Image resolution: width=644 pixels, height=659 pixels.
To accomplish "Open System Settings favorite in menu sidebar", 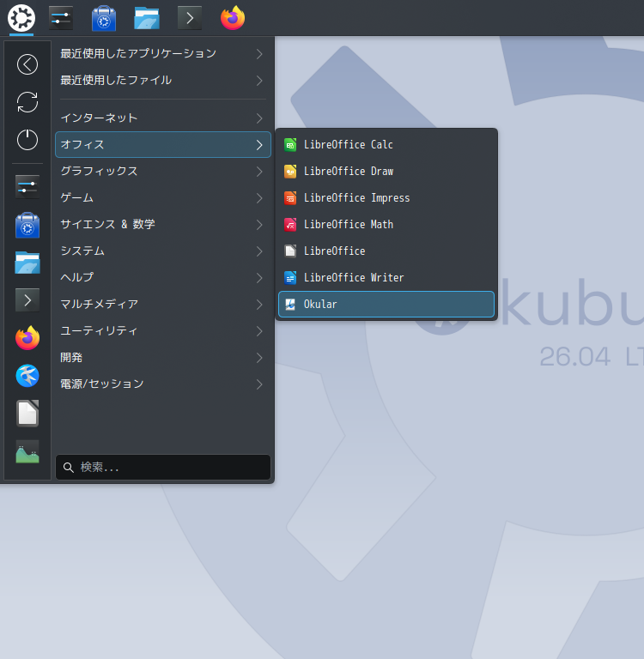I will coord(27,186).
